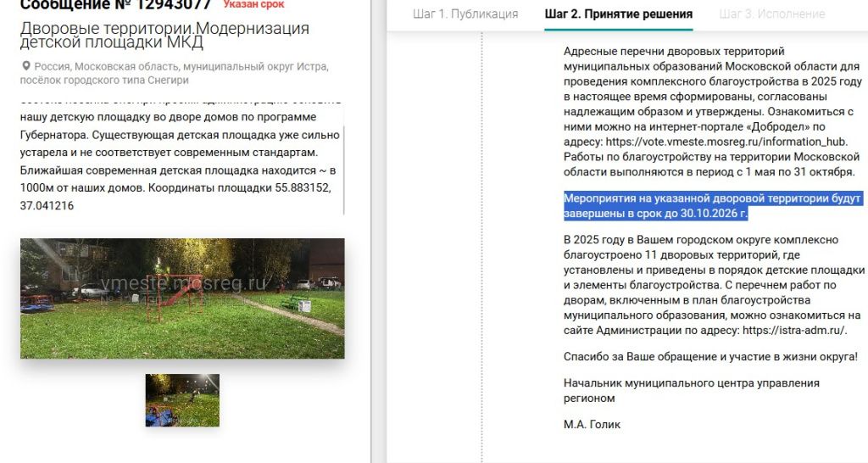This screenshot has width=868, height=463.
Task: Click the paragraph starting 'В 2025 году в Вашем'
Action: click(714, 285)
